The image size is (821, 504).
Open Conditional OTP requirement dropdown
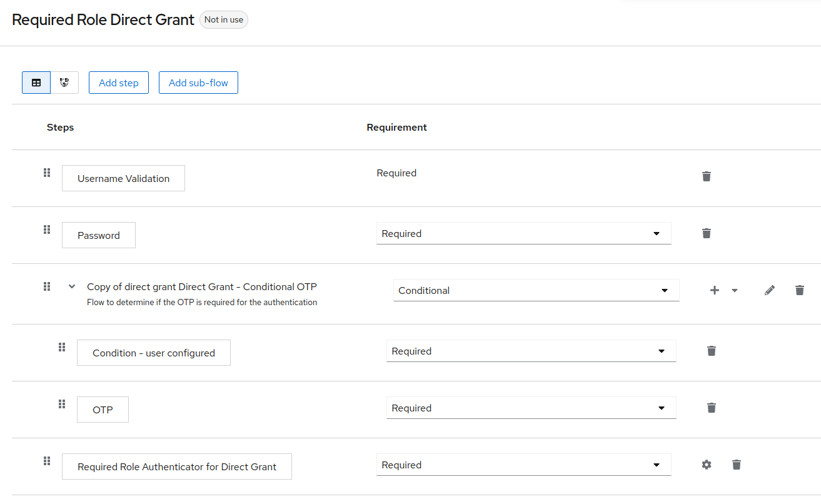click(536, 290)
